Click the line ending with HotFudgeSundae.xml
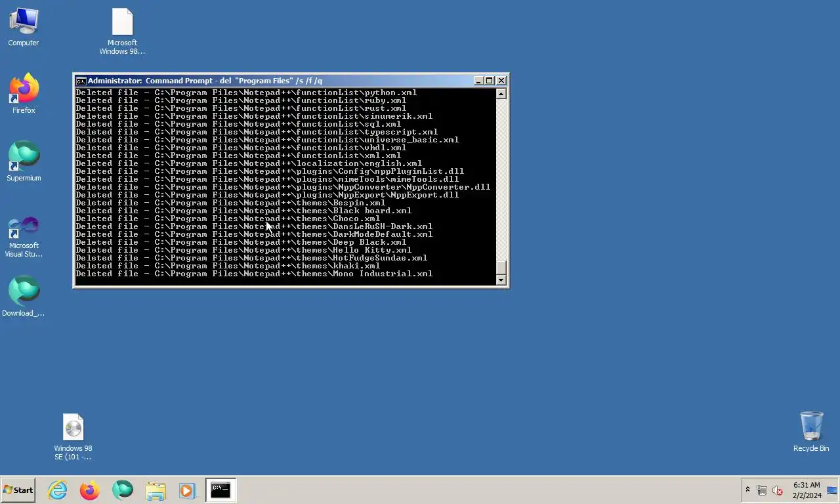 pyautogui.click(x=251, y=258)
